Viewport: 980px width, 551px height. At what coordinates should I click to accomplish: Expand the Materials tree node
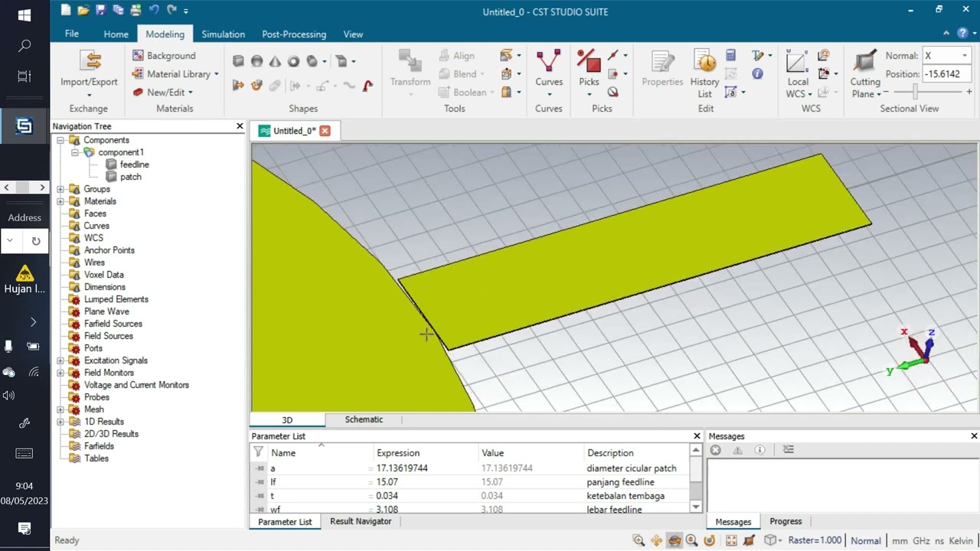pos(60,201)
